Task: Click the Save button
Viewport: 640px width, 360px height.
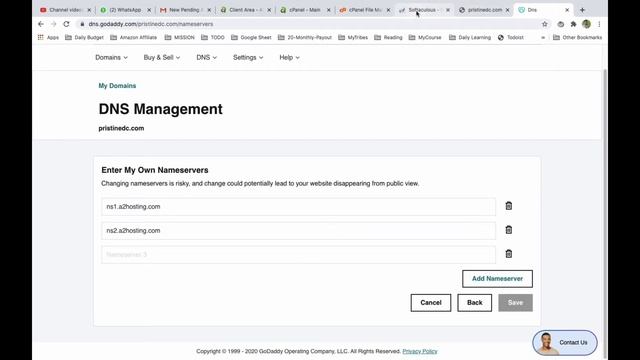Action: (x=515, y=303)
